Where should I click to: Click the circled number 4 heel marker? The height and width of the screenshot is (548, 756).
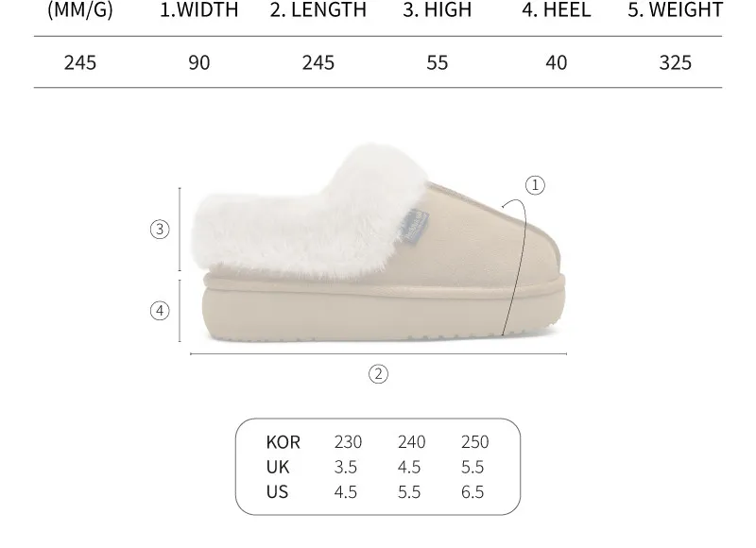click(x=160, y=311)
